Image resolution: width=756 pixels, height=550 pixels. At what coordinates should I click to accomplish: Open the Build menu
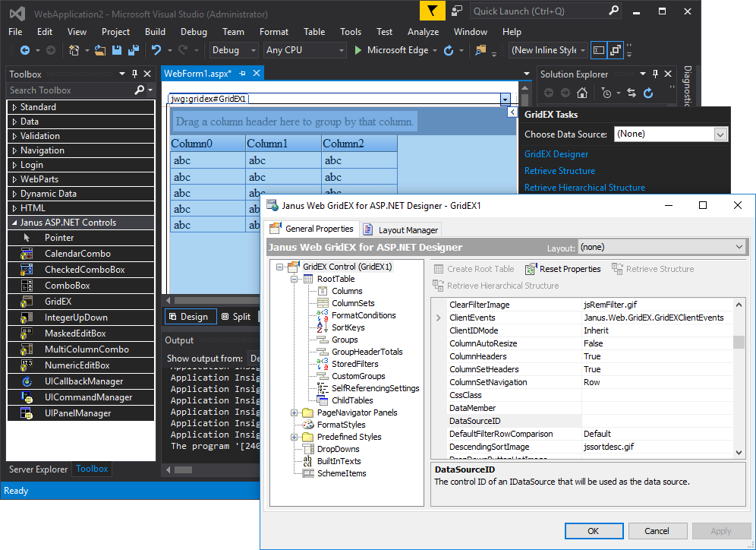click(x=156, y=32)
